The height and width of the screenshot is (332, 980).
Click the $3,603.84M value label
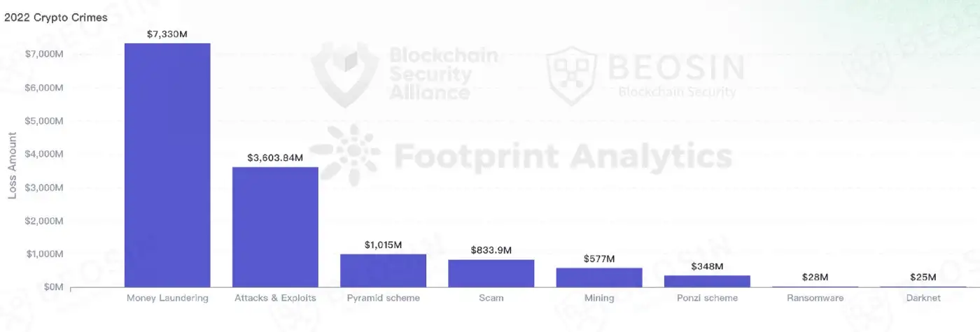click(x=275, y=158)
